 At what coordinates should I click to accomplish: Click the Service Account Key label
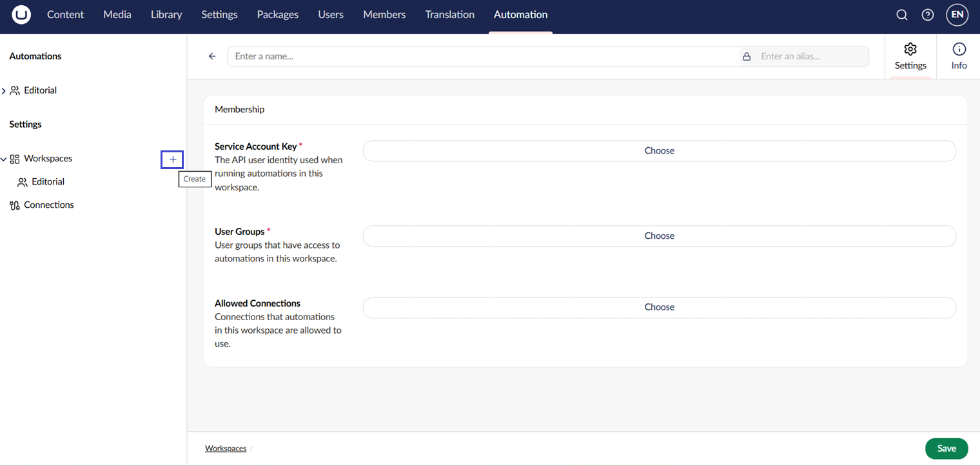pyautogui.click(x=255, y=147)
